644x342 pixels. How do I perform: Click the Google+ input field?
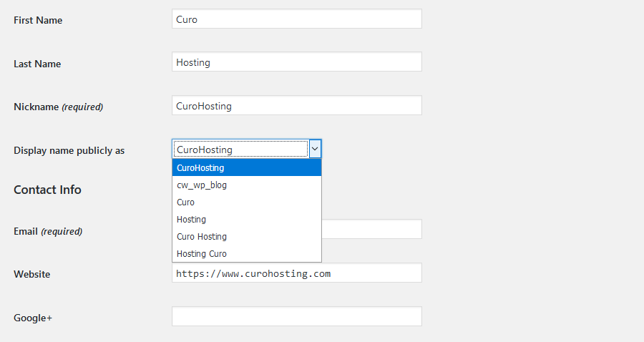296,316
